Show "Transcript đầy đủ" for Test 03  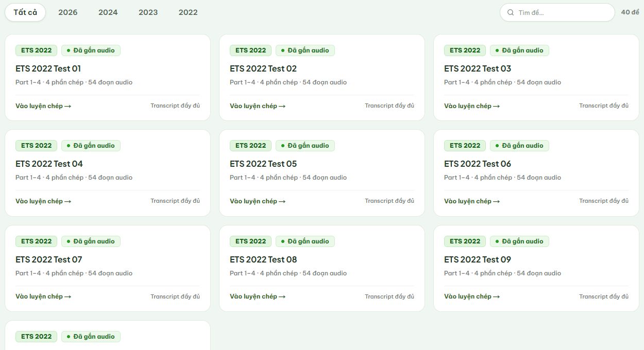pos(604,106)
